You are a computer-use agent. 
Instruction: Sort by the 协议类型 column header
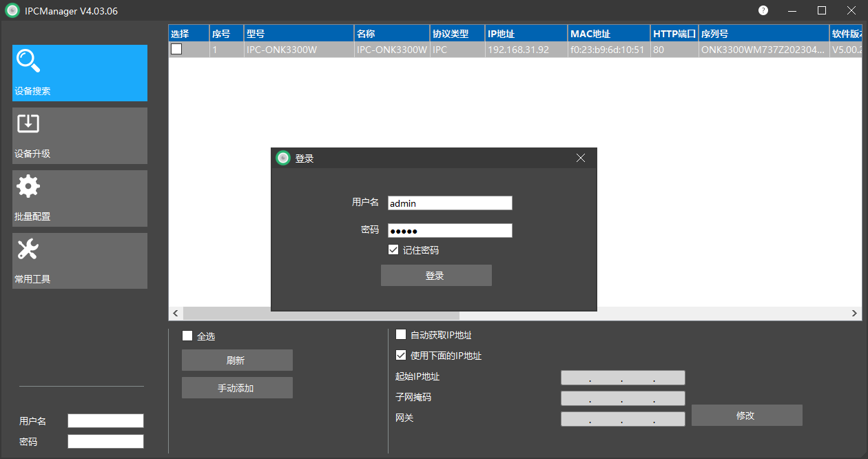click(x=457, y=33)
